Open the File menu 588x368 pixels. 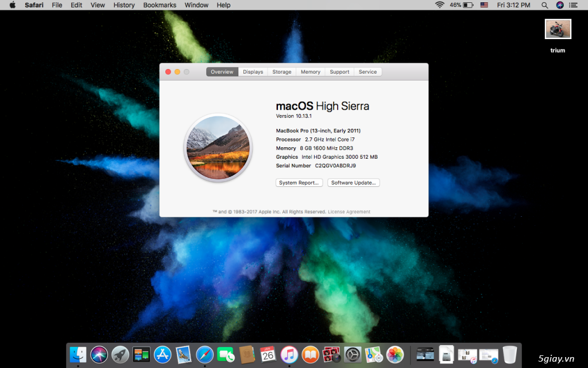(57, 5)
